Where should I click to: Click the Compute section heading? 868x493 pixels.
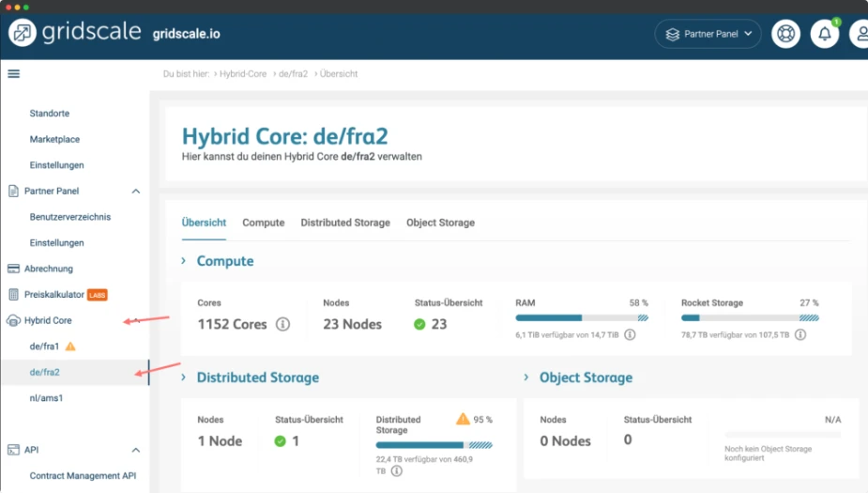(x=225, y=261)
